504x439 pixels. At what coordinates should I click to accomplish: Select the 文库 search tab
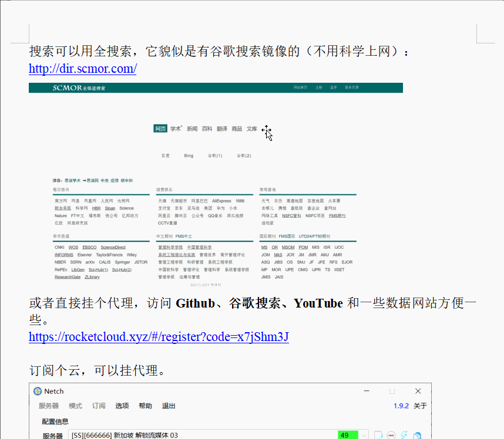(x=251, y=129)
